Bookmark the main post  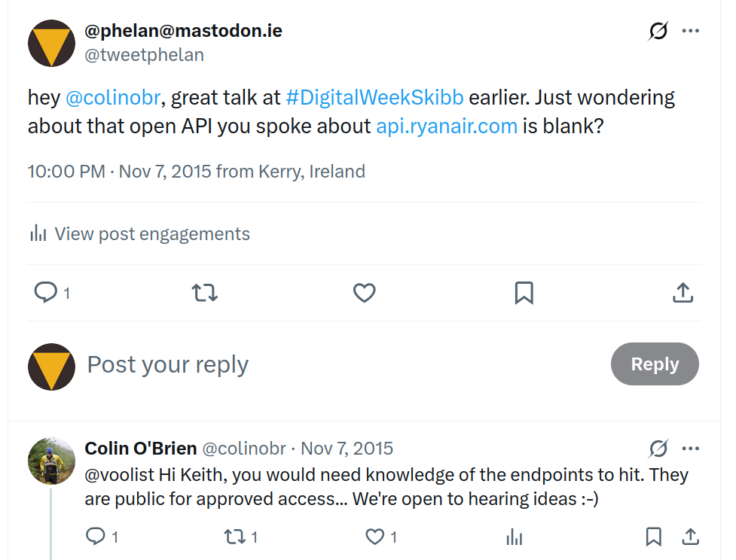coord(524,292)
